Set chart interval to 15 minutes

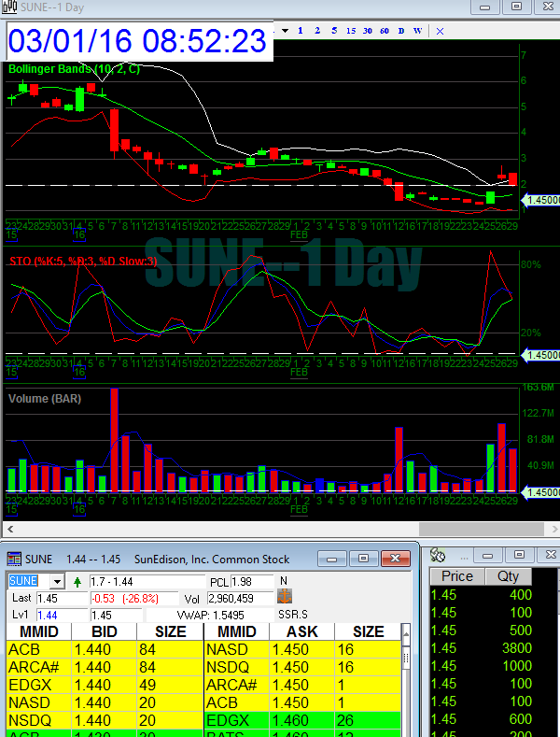(350, 31)
